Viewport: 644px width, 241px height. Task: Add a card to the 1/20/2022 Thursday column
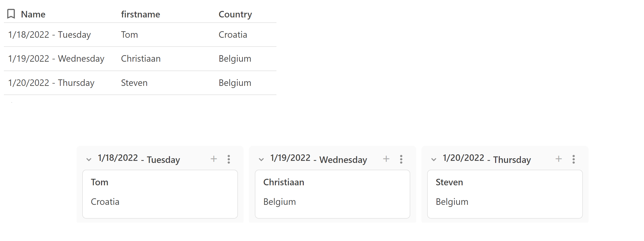[559, 159]
